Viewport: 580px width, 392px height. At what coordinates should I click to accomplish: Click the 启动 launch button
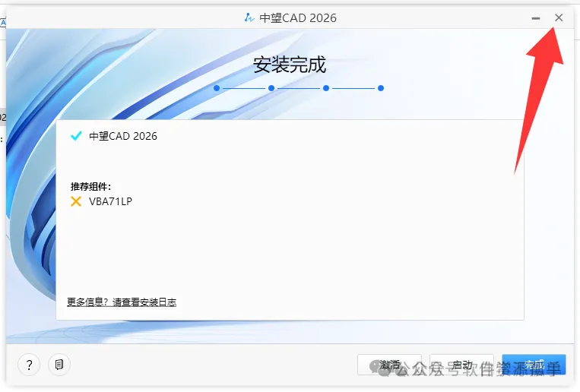click(461, 365)
